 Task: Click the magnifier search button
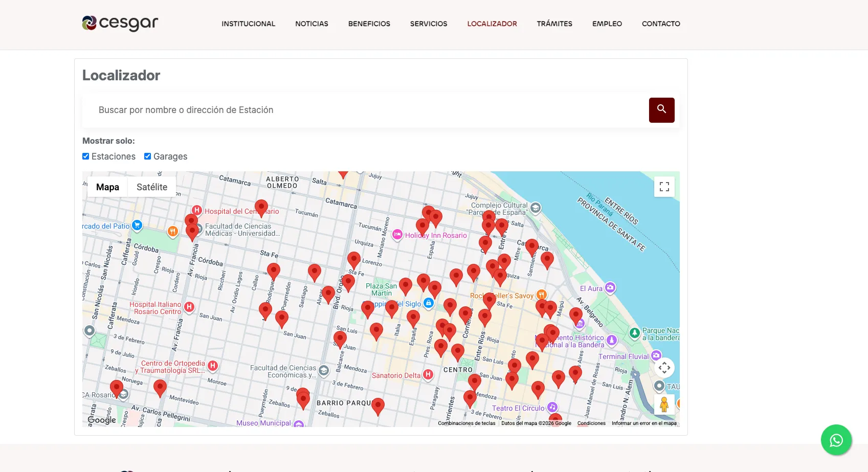(662, 110)
